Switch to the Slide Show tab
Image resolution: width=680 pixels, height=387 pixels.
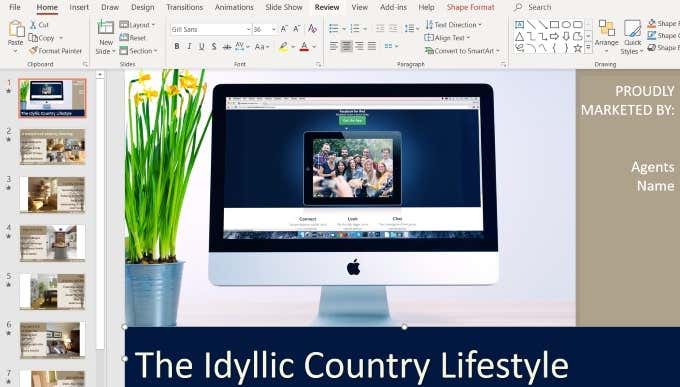click(x=284, y=7)
